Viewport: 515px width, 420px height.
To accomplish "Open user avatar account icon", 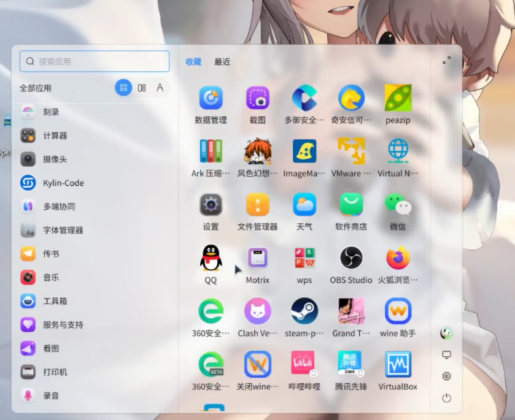I will coord(446,334).
